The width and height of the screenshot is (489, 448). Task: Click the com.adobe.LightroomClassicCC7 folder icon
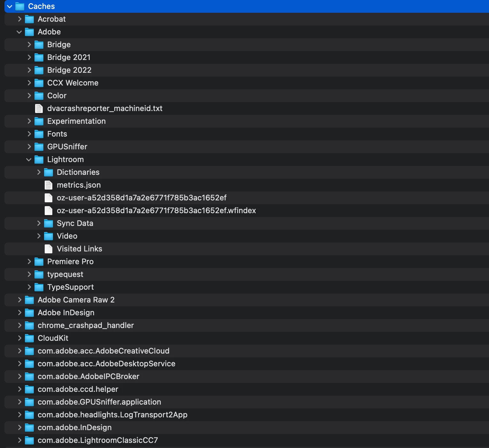(x=29, y=440)
